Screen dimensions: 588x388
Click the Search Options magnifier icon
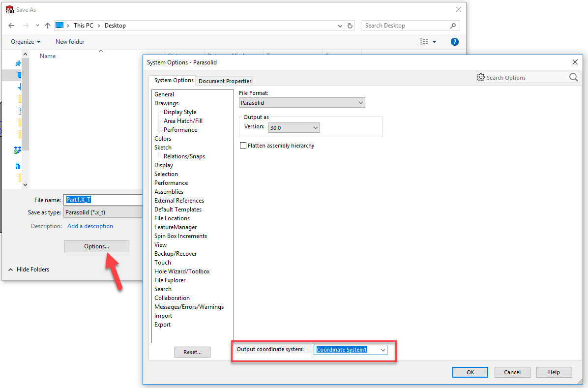573,77
